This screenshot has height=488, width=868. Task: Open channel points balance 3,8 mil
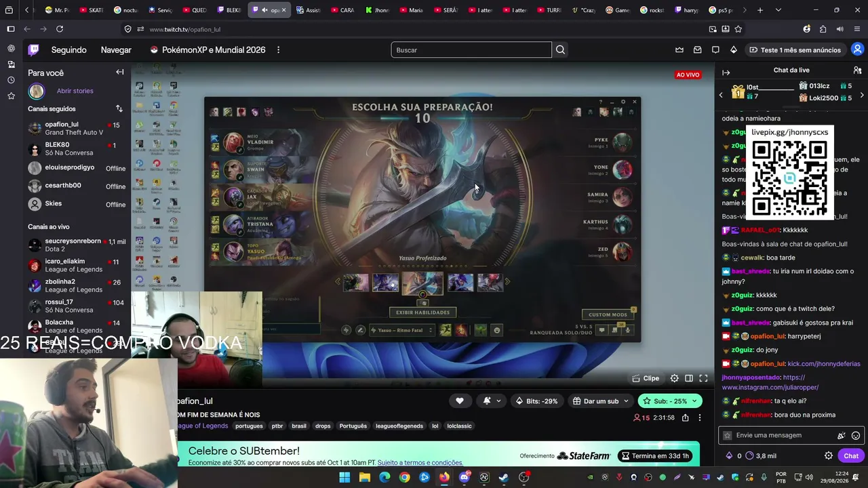point(761,455)
